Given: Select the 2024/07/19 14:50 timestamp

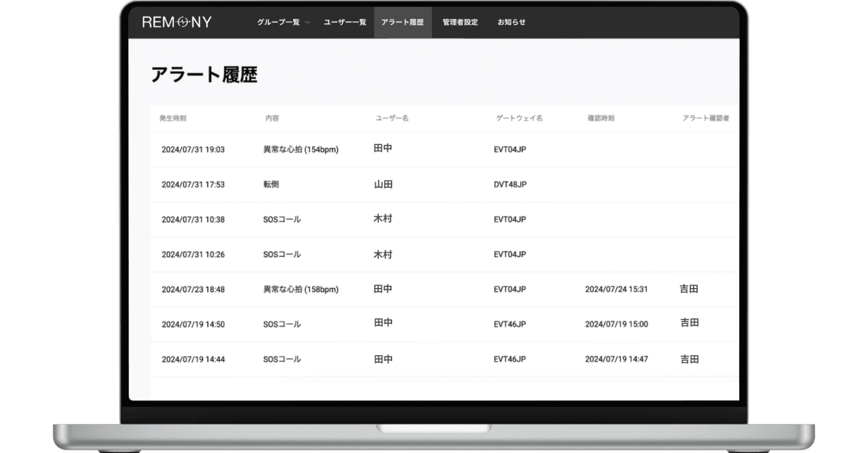Looking at the screenshot, I should pos(193,324).
